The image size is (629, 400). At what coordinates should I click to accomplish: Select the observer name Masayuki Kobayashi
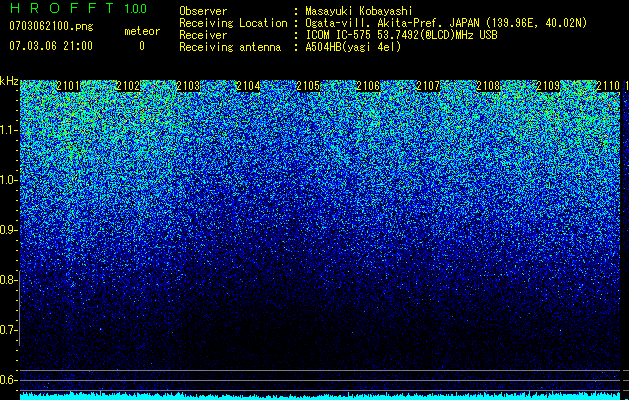click(x=359, y=11)
